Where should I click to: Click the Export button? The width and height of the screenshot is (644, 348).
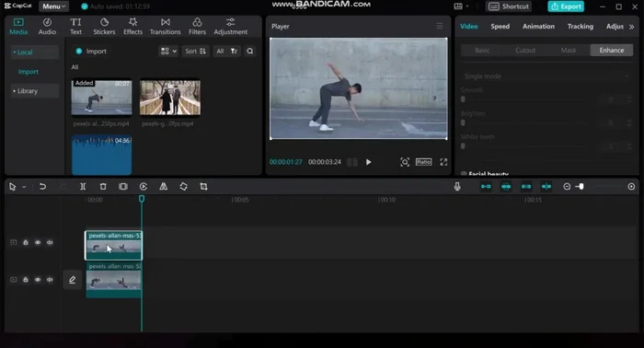566,6
